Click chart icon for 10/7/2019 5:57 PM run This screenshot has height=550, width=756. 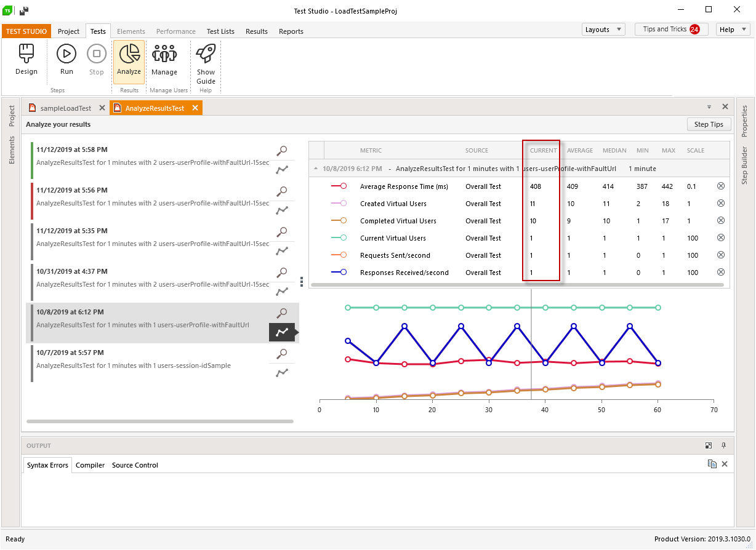coord(282,373)
